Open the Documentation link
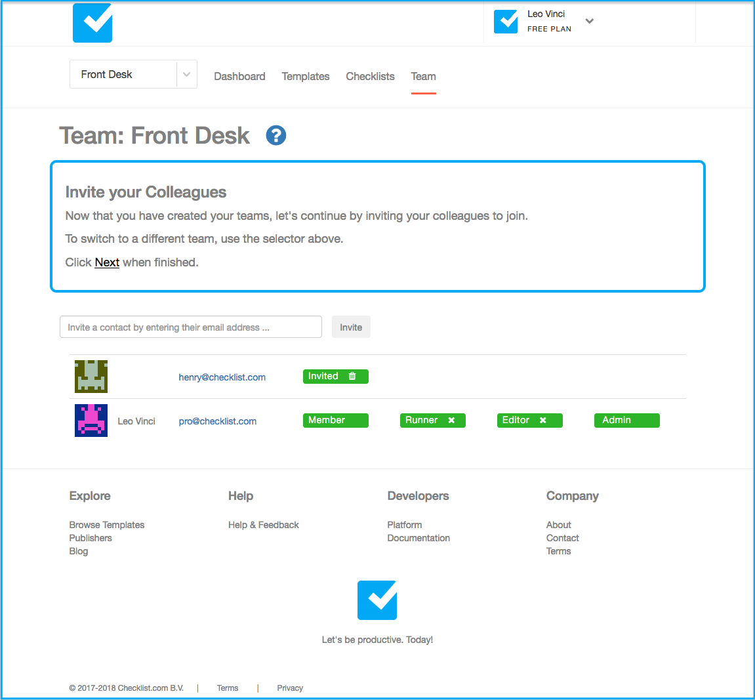The width and height of the screenshot is (755, 700). click(x=418, y=538)
